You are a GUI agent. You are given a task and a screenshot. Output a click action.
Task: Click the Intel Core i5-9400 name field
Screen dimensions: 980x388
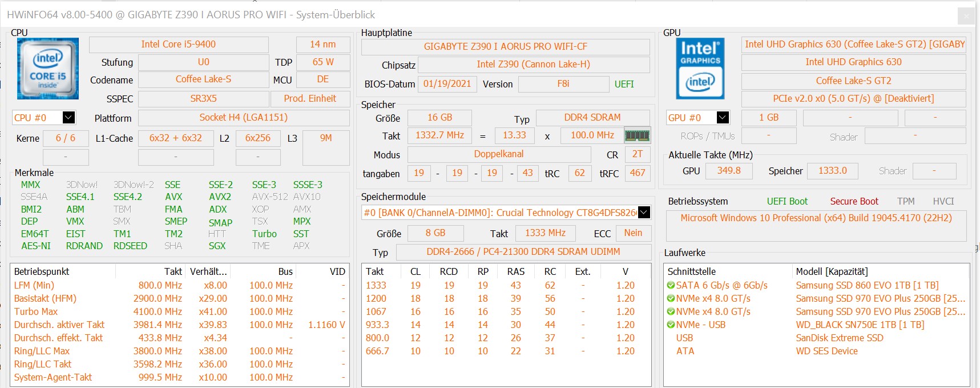179,45
